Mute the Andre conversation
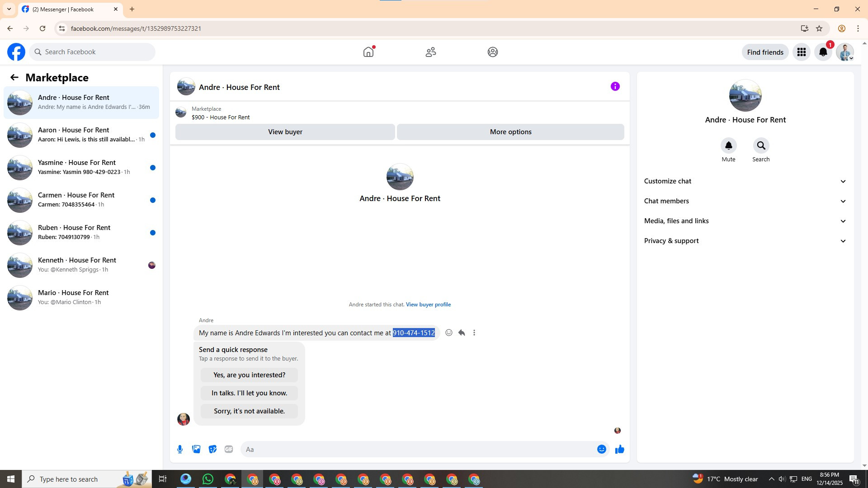Screen dimensions: 868x488 pos(728,146)
